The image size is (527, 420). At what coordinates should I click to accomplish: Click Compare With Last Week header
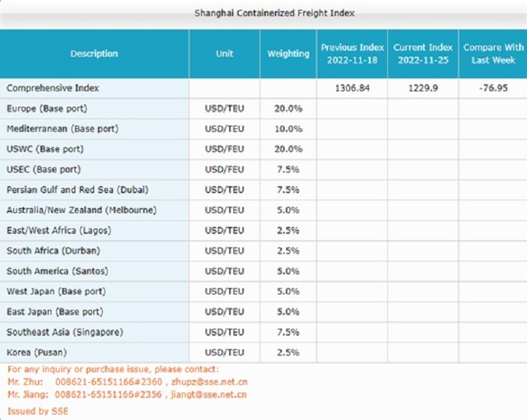(493, 53)
